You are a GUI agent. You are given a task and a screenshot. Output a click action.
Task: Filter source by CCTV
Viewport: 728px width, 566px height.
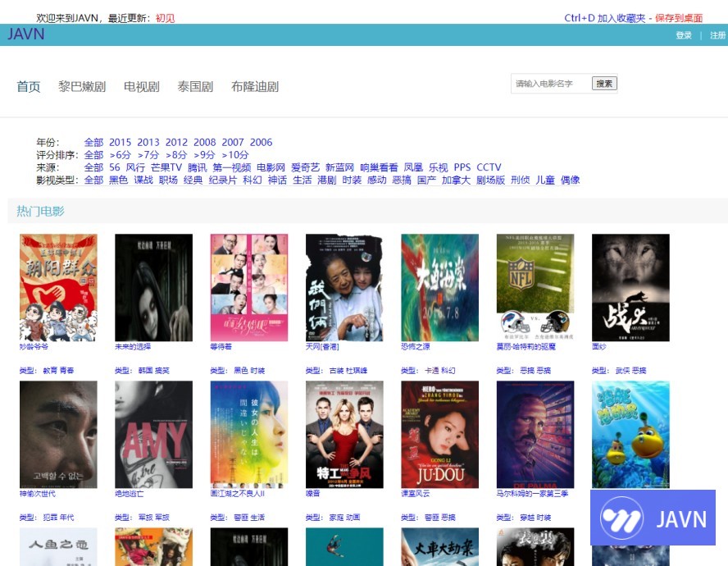coord(489,167)
